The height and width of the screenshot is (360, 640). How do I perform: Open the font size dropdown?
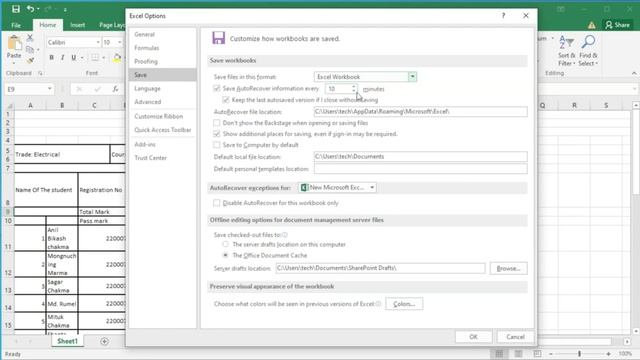[120, 42]
